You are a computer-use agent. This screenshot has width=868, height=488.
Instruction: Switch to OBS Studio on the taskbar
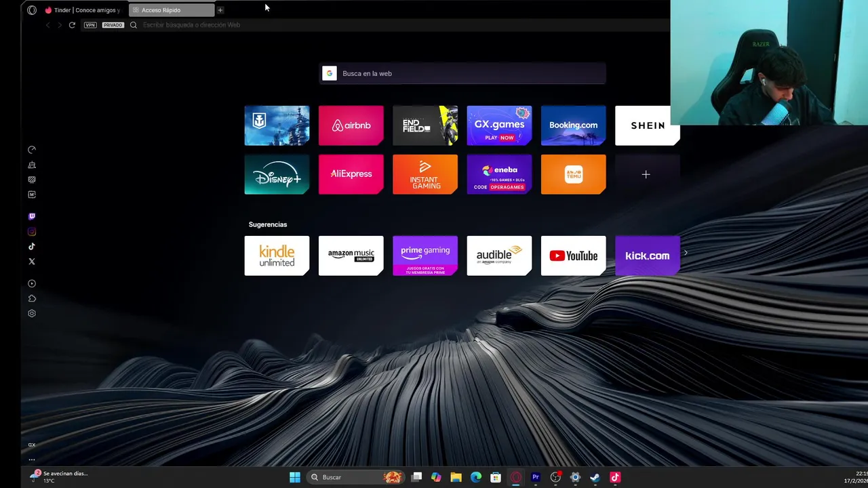[x=556, y=477]
